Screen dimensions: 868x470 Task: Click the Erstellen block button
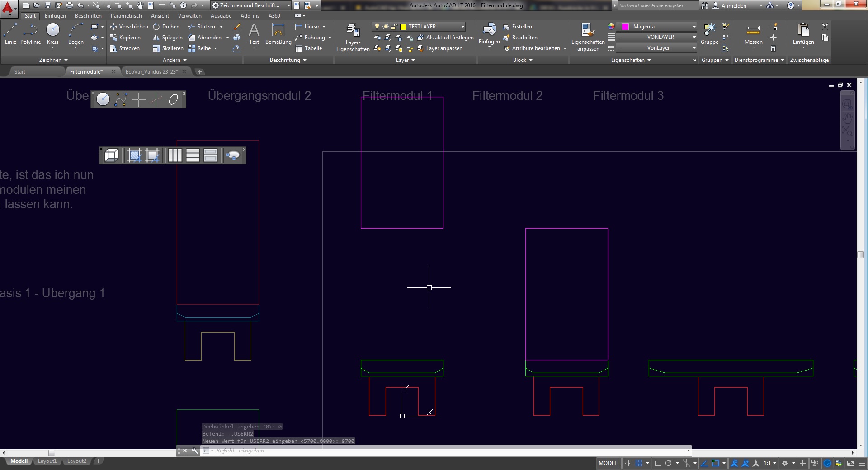[518, 27]
